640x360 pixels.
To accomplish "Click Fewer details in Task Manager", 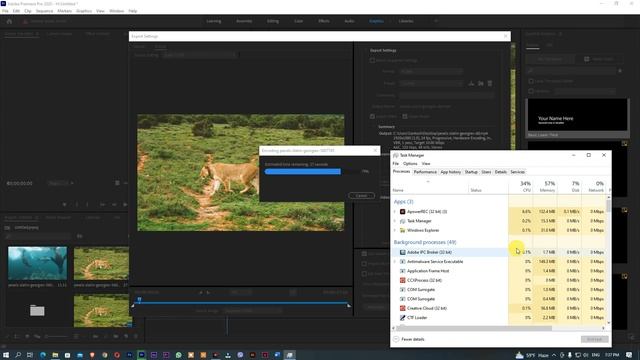I will (413, 339).
